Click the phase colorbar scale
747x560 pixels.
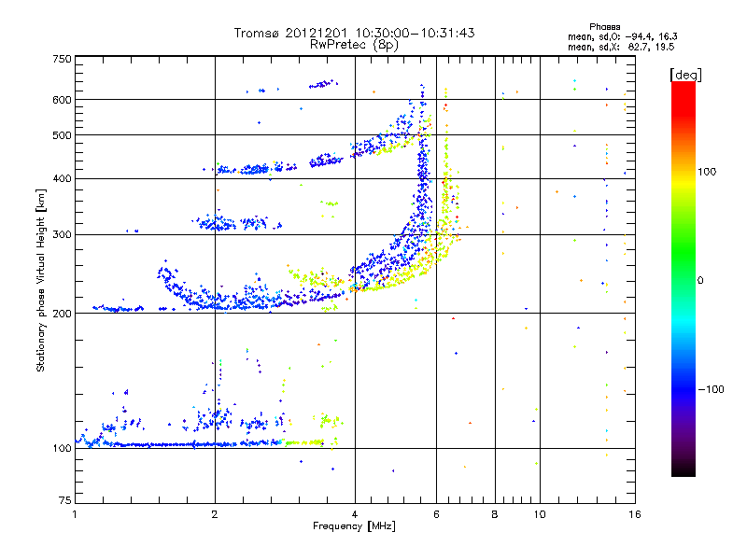coord(684,278)
